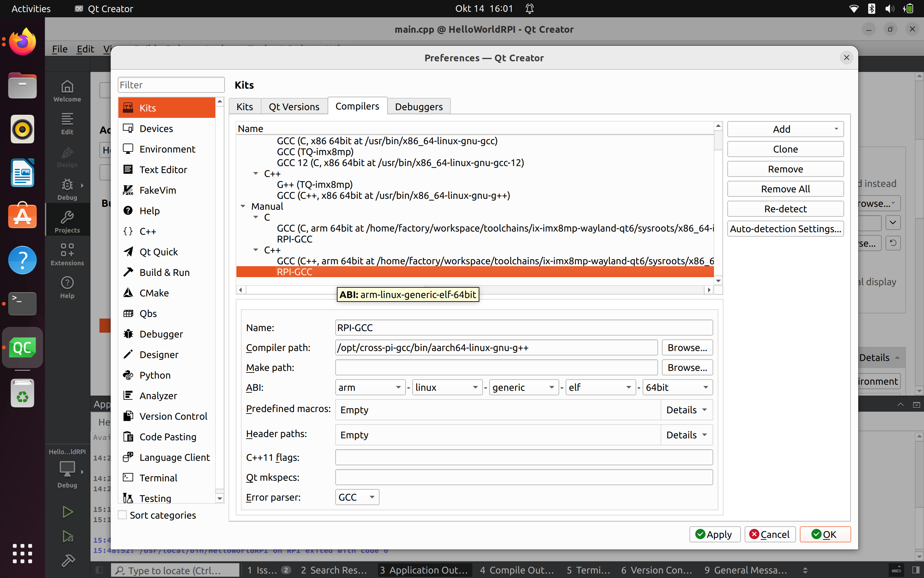The image size is (924, 578).
Task: Collapse the Manual tree node
Action: 243,206
